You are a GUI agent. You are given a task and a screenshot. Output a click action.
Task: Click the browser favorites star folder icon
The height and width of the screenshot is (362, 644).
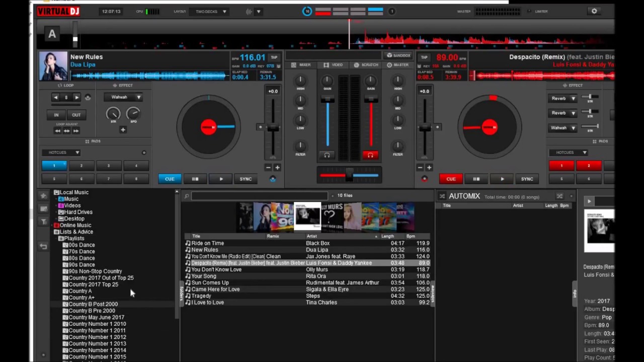point(44,196)
